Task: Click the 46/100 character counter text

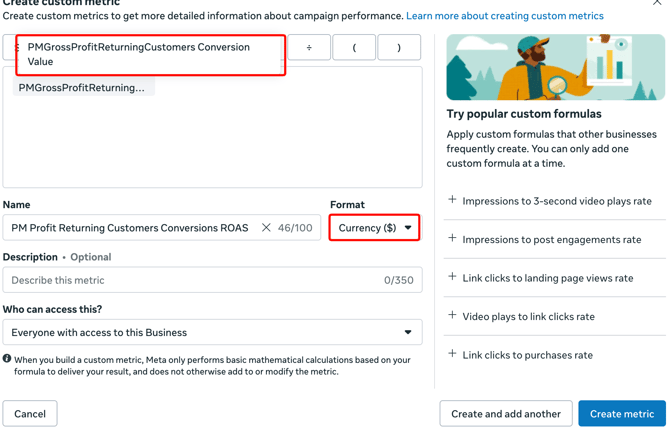Action: (295, 228)
